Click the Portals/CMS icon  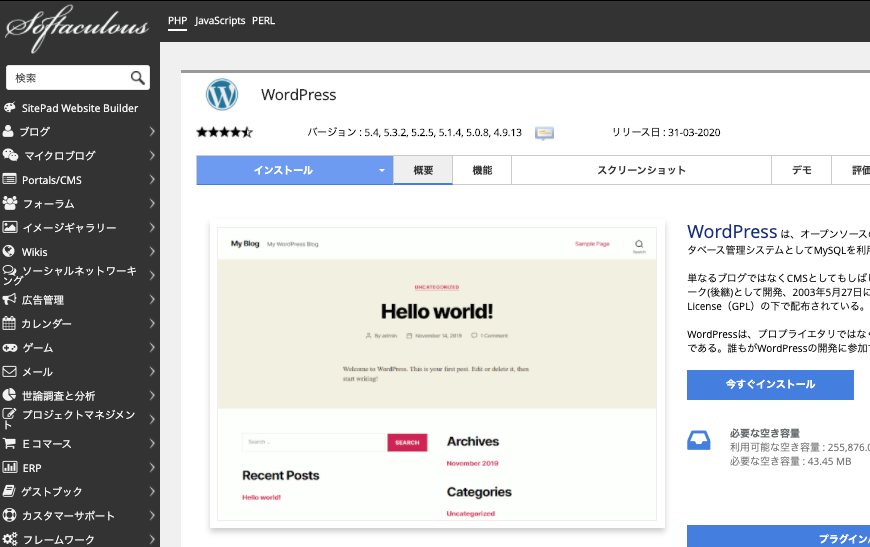click(9, 179)
